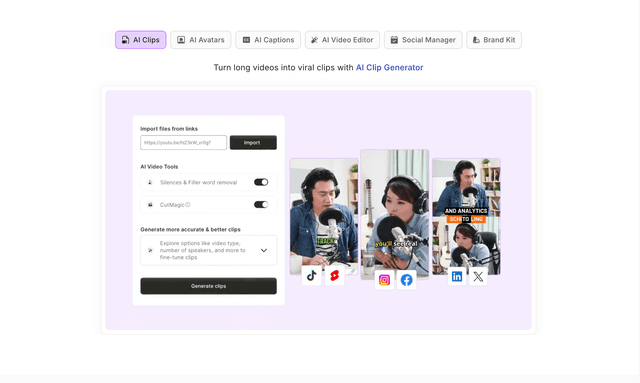Viewport: 640px width, 383px height.
Task: Click the Import button
Action: (253, 143)
